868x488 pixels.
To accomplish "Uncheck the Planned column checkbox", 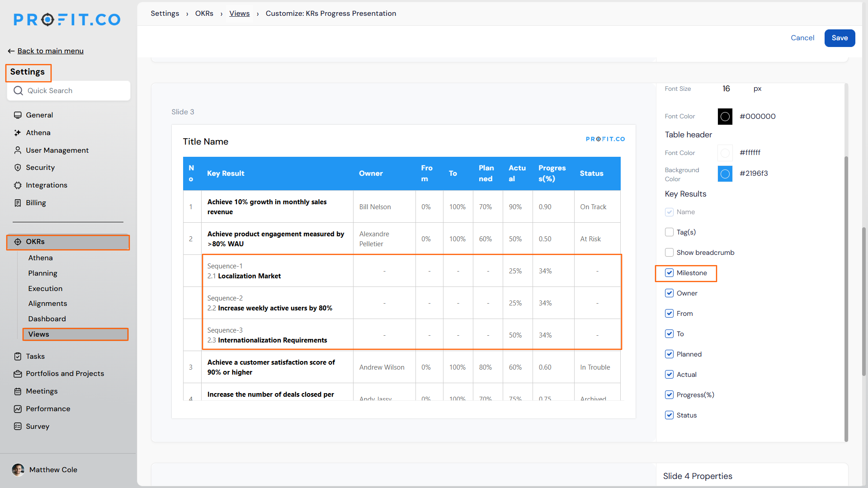I will click(x=669, y=354).
